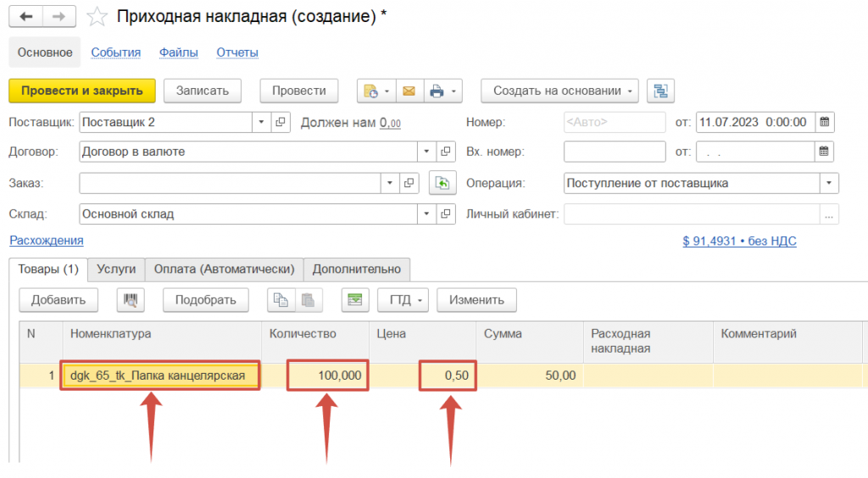The width and height of the screenshot is (868, 478).
Task: Open calendar picker next to document date
Action: click(x=824, y=122)
